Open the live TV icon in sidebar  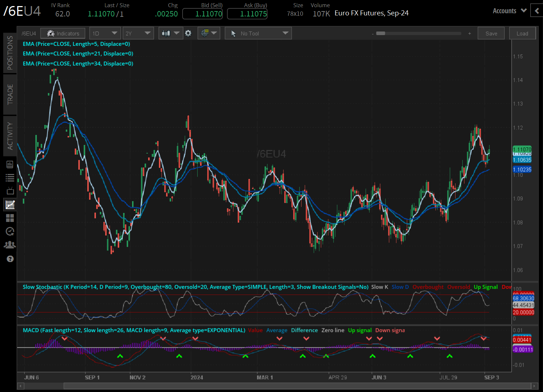(x=10, y=191)
